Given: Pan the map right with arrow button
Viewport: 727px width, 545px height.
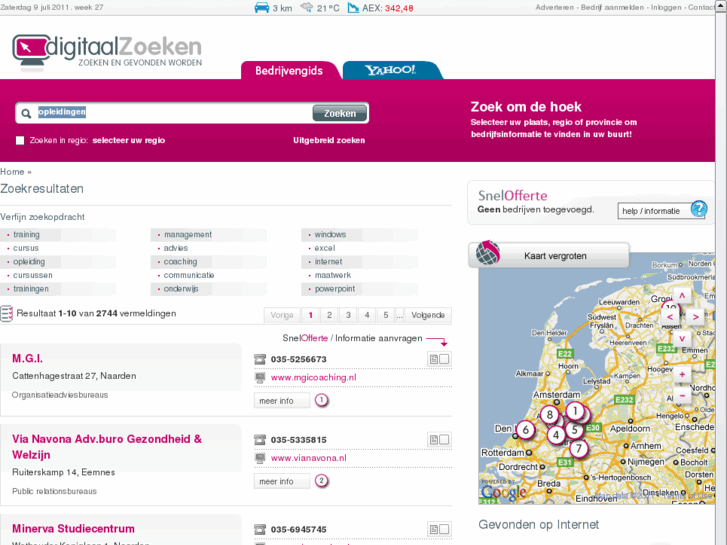Looking at the screenshot, I should pos(695,317).
